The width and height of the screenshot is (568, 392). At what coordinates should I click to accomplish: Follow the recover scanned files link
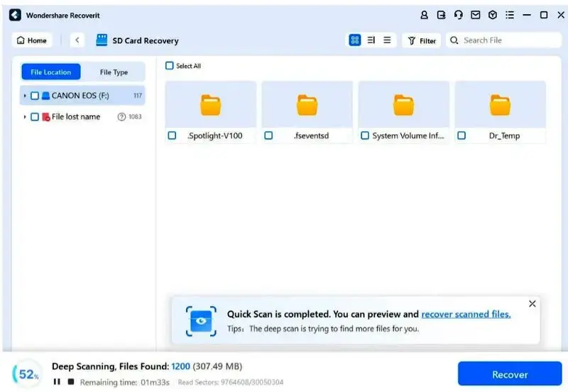click(466, 314)
